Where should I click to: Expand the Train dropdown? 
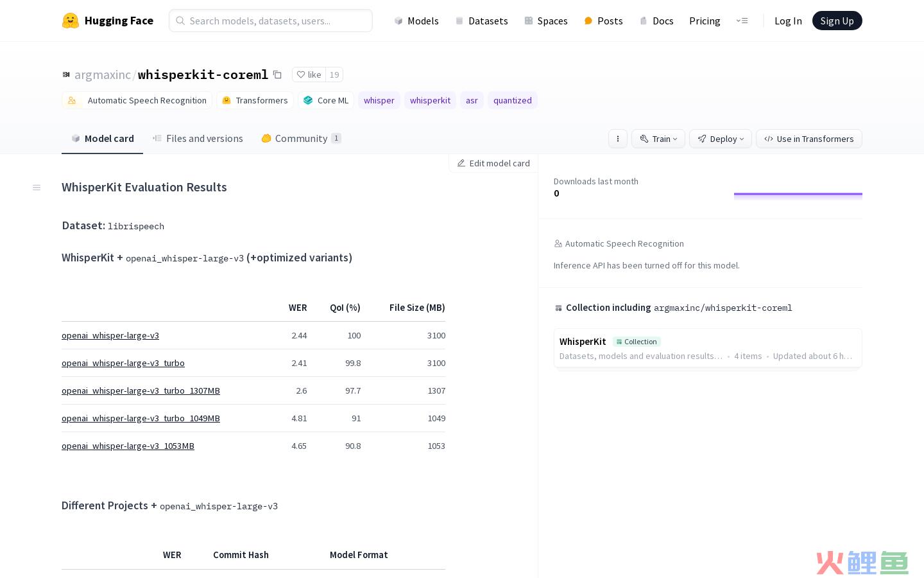tap(658, 139)
